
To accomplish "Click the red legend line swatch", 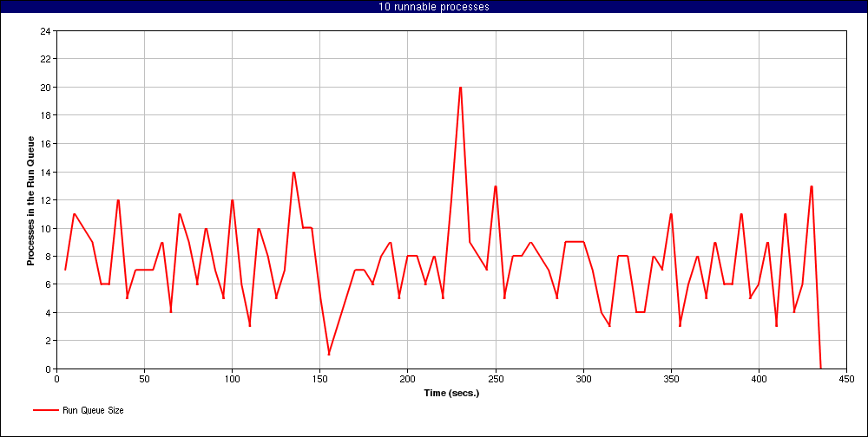I will click(45, 410).
